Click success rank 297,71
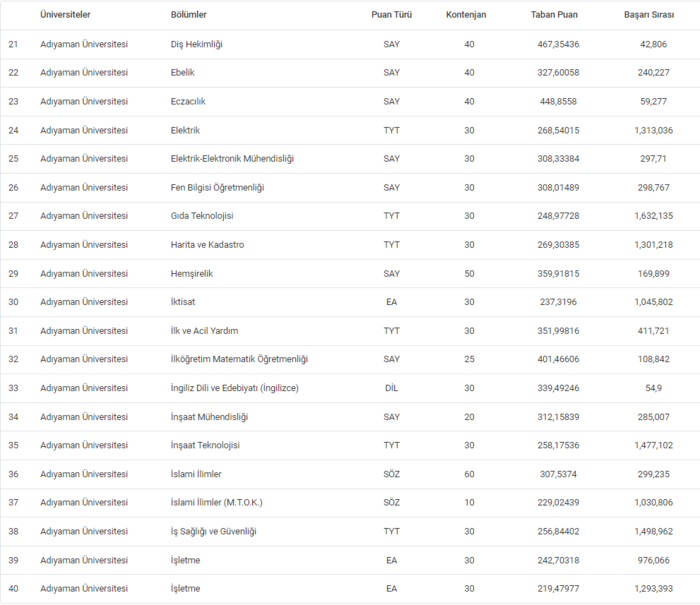 click(653, 159)
